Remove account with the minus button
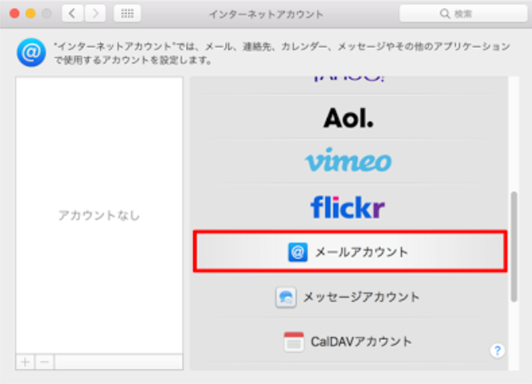 (44, 362)
